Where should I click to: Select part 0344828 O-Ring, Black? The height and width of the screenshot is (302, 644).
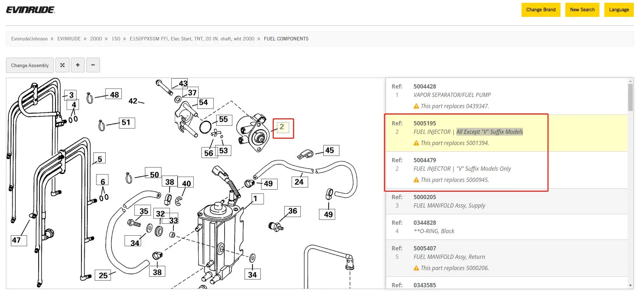coord(507,227)
